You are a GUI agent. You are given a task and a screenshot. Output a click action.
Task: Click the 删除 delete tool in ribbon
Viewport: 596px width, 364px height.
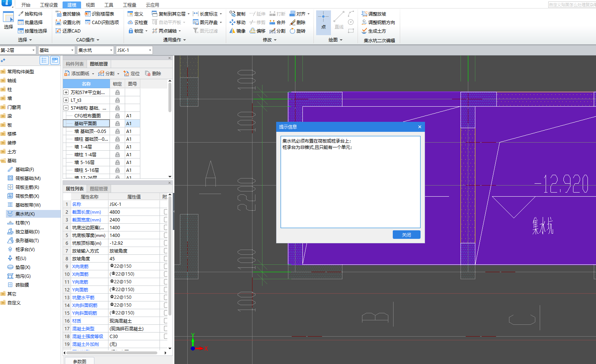[298, 22]
